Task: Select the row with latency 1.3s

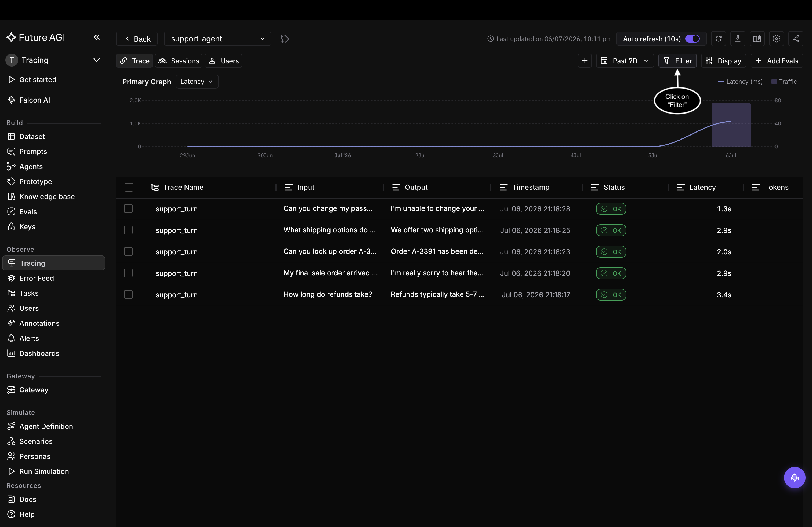Action: tap(128, 208)
